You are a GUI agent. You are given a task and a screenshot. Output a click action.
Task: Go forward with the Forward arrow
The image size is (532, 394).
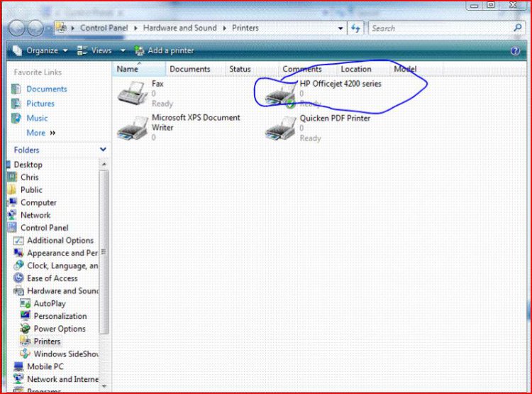(35, 28)
